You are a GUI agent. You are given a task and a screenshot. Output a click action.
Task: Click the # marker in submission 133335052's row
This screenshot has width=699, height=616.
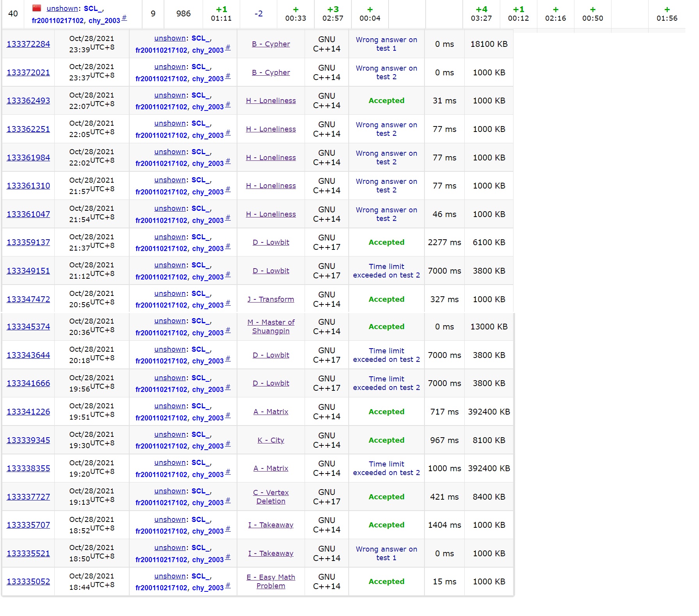228,585
